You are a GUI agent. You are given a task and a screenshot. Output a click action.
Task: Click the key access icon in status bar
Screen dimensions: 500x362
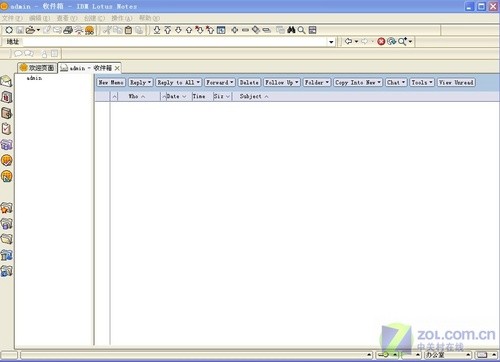tap(383, 355)
